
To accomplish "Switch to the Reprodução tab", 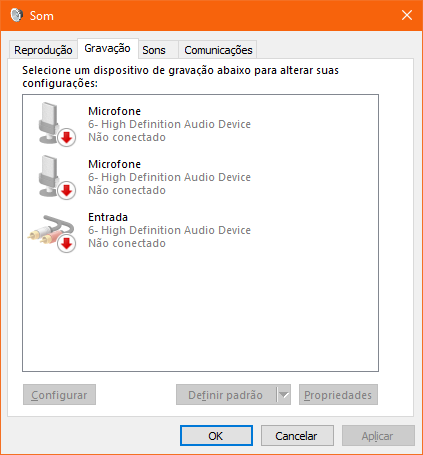I will [43, 50].
